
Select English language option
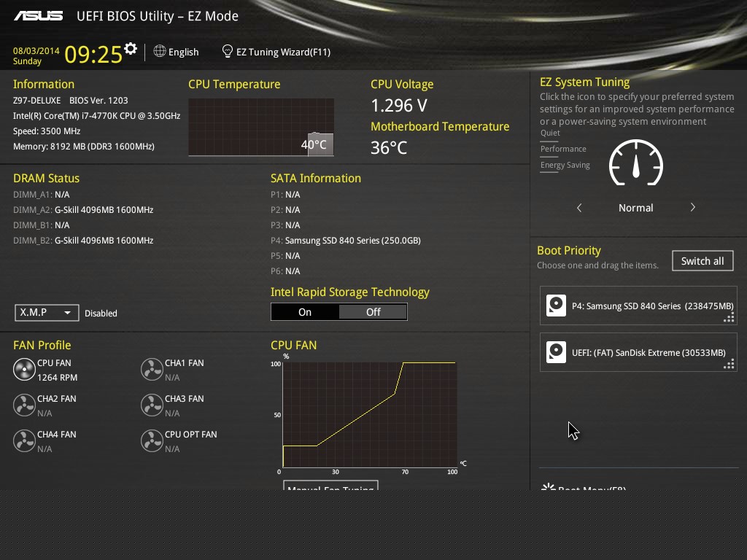point(183,52)
